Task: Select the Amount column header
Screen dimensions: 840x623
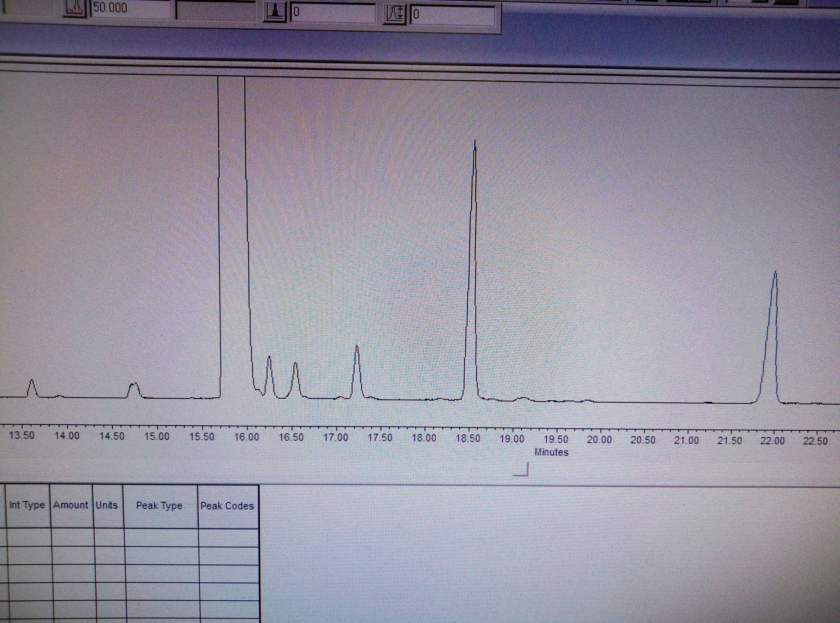Action: [x=71, y=505]
